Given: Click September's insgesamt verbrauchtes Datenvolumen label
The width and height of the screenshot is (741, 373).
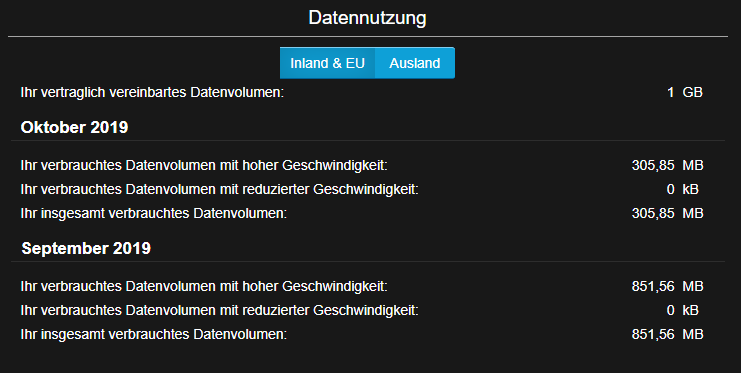Looking at the screenshot, I should point(154,335).
